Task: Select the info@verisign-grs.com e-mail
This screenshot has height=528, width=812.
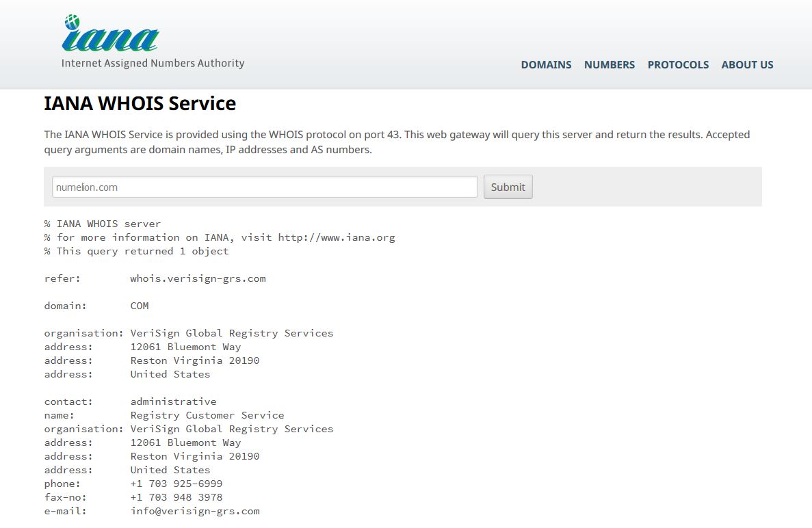Action: 195,511
